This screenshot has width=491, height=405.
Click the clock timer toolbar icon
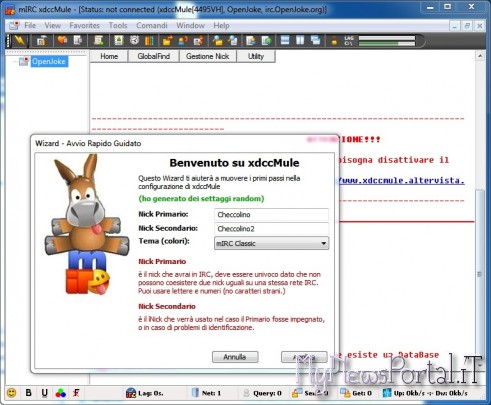point(134,40)
